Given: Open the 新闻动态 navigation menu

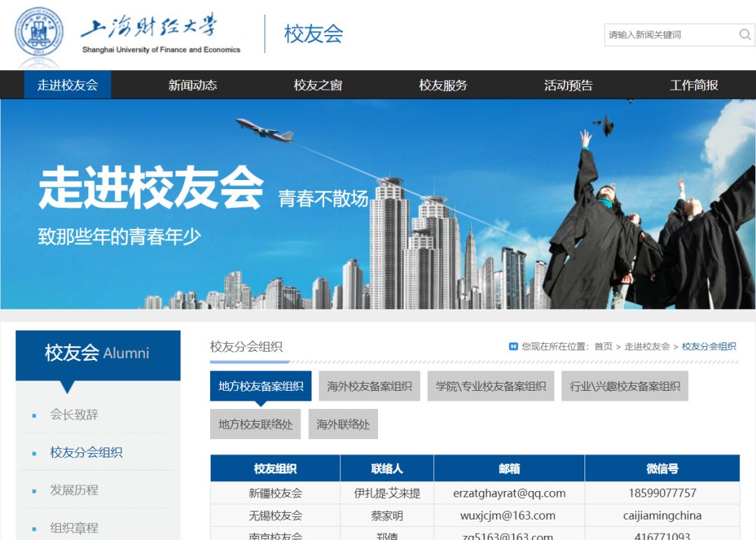Looking at the screenshot, I should point(192,85).
